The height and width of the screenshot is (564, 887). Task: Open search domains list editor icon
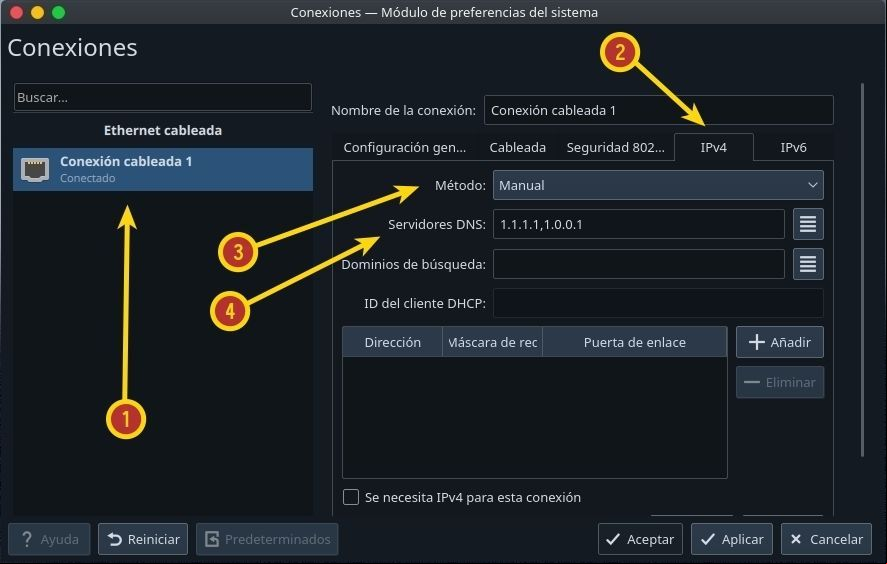pos(808,264)
